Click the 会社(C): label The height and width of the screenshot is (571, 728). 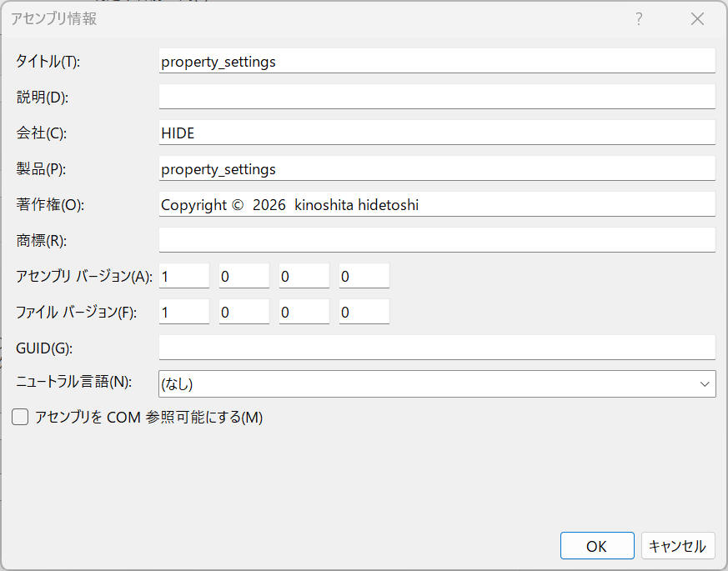42,133
